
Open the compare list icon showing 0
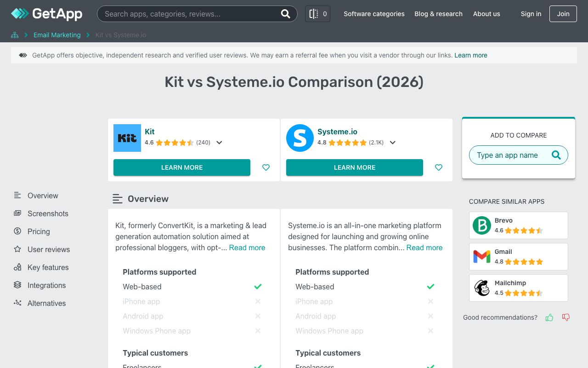[x=317, y=14]
